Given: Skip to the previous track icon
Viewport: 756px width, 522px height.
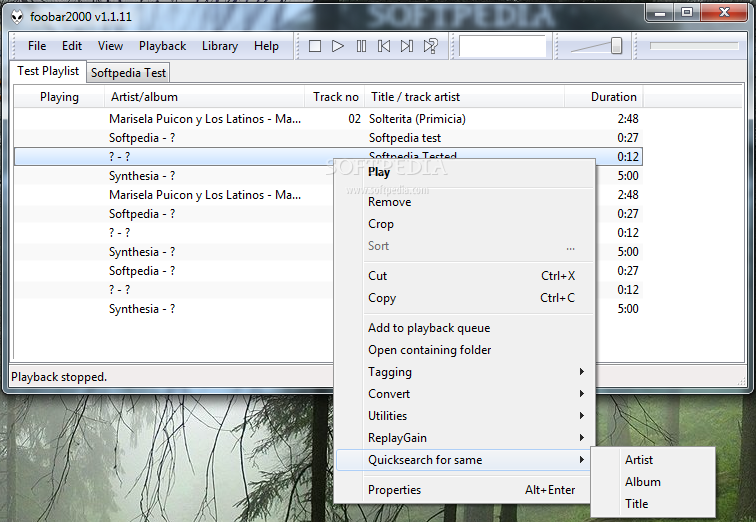Looking at the screenshot, I should [384, 46].
